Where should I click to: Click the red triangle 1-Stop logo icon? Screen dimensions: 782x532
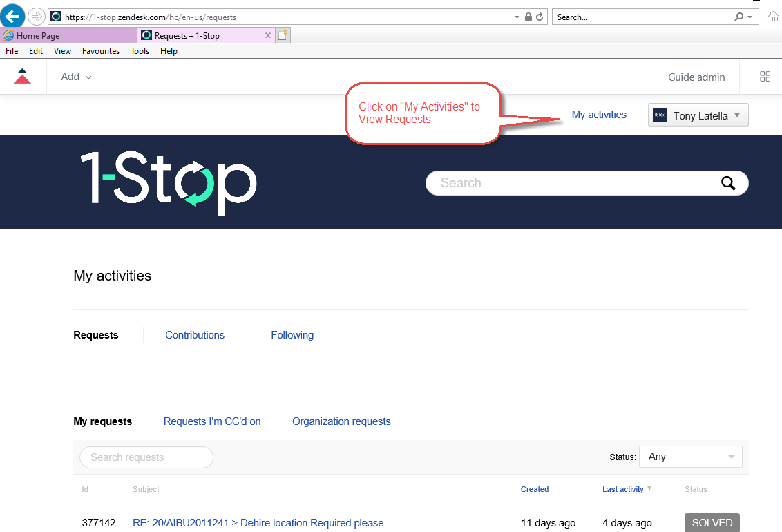(21, 77)
